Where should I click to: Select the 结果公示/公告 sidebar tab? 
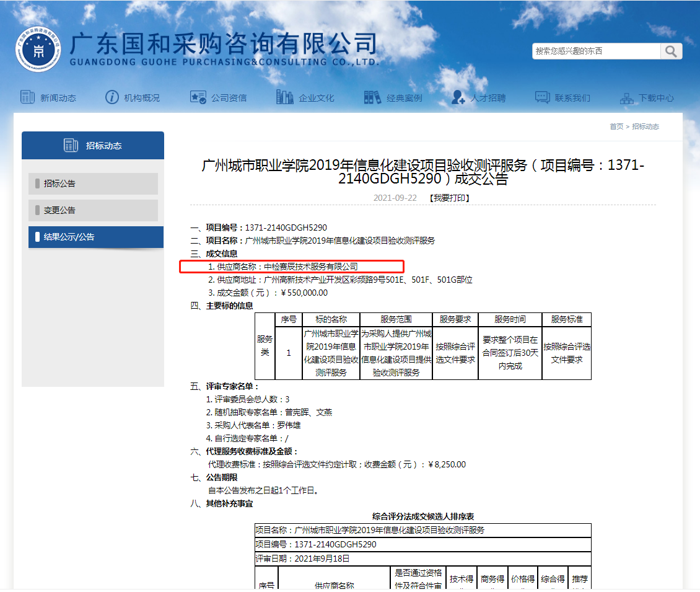(x=95, y=237)
